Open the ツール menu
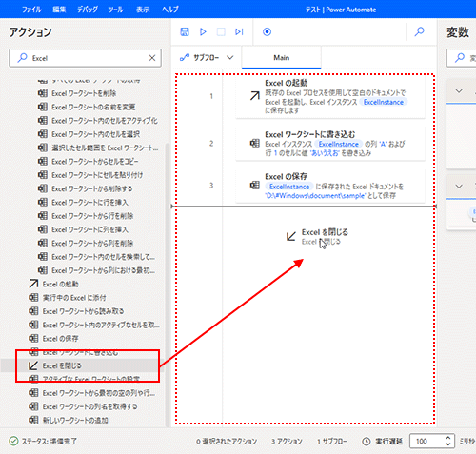Image resolution: width=476 pixels, height=454 pixels. click(115, 10)
